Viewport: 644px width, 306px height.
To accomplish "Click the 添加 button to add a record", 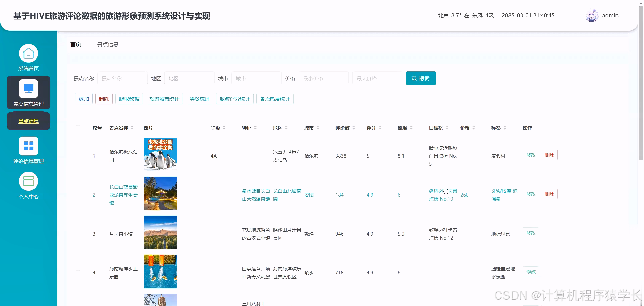I will click(84, 99).
